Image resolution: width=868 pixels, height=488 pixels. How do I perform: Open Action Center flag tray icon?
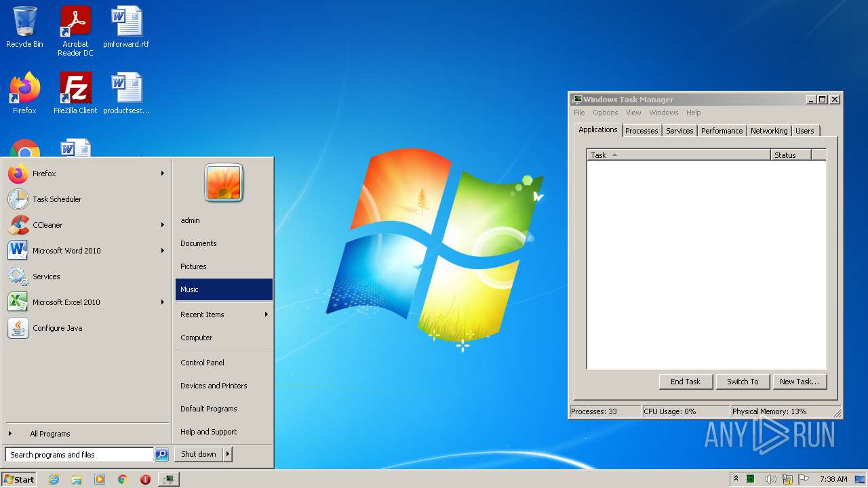click(x=804, y=479)
